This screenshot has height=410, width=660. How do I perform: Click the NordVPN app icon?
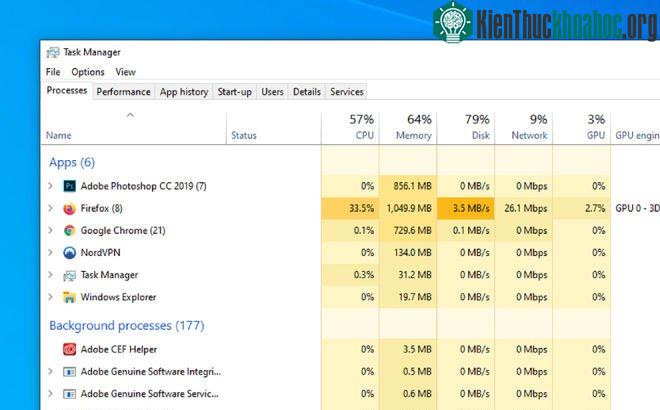tap(69, 253)
